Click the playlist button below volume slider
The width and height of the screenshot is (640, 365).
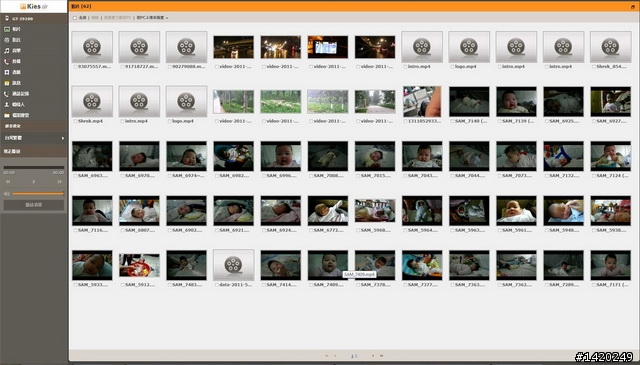click(x=34, y=205)
